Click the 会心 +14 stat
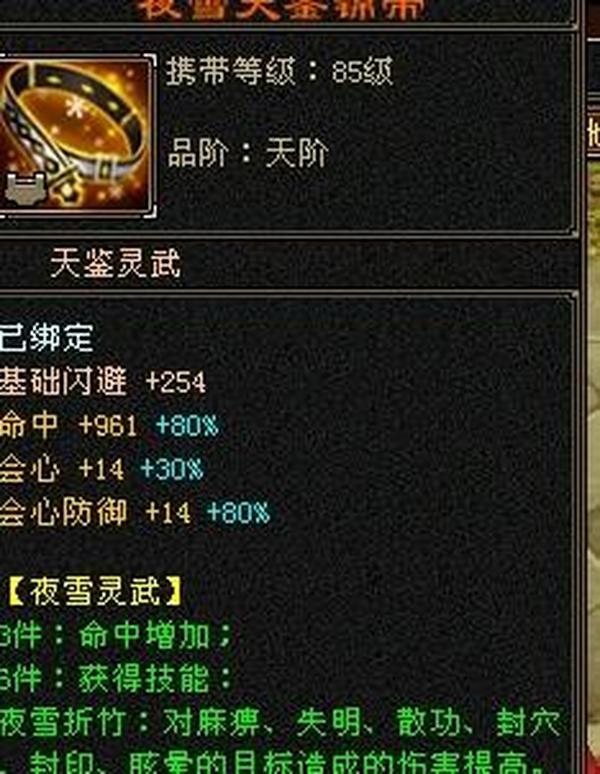 (x=61, y=468)
